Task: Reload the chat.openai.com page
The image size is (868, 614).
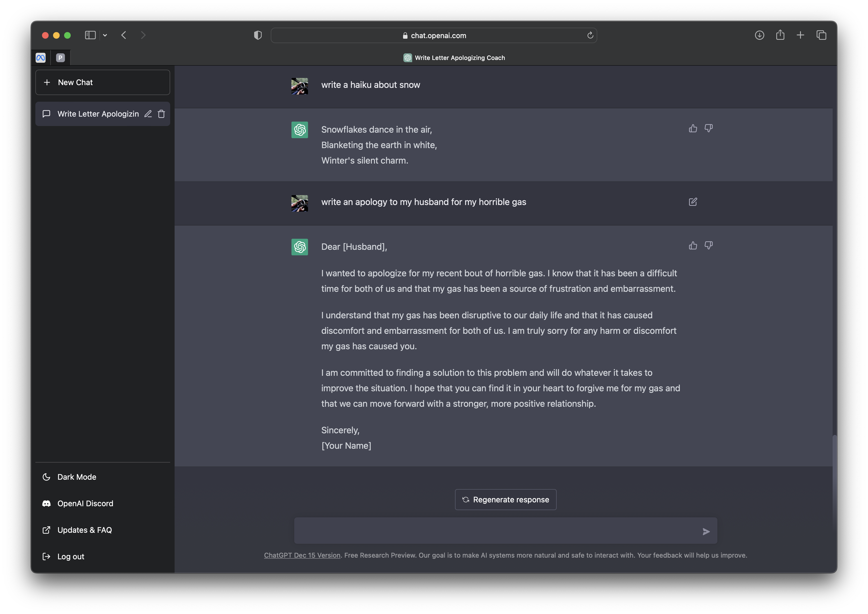Action: 590,36
